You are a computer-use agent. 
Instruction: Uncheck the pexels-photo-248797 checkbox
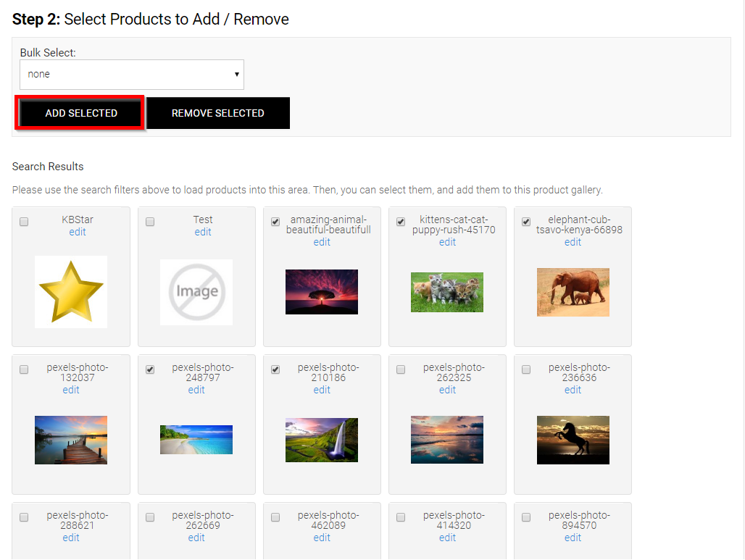tap(149, 369)
